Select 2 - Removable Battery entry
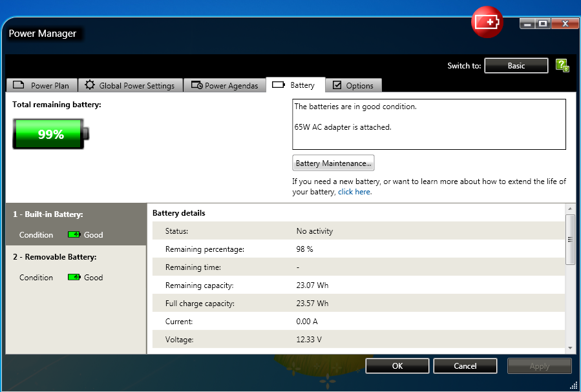Screen dimensions: 581x392 point(76,267)
